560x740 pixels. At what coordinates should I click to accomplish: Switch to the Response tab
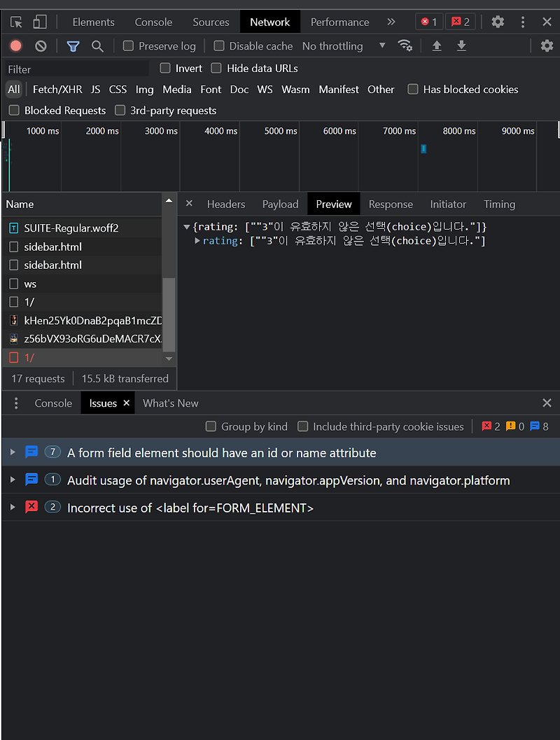390,204
